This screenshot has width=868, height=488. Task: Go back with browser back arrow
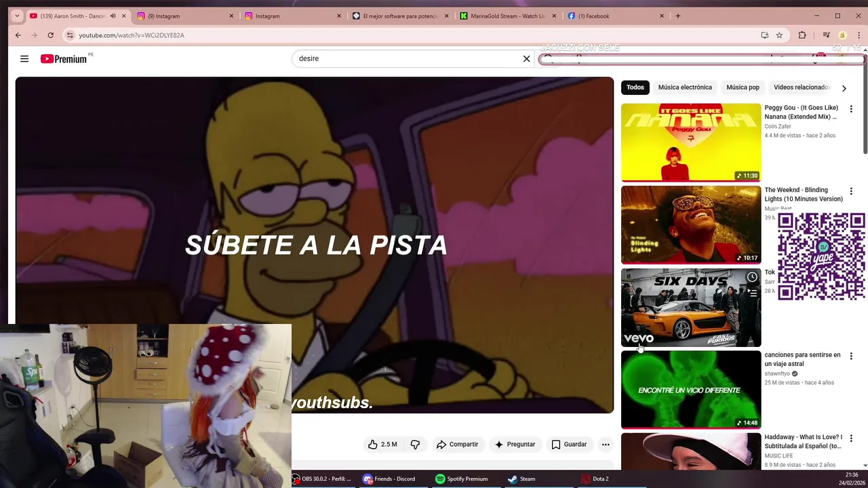click(18, 35)
